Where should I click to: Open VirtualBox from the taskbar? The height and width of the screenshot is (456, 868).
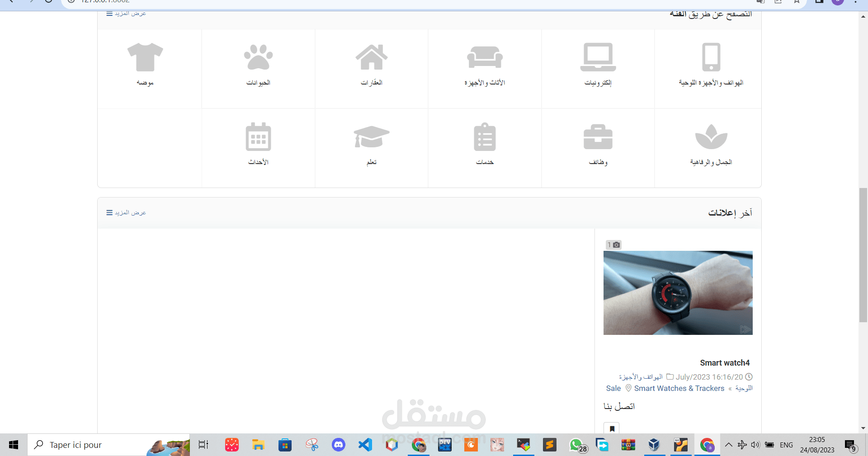coord(654,445)
